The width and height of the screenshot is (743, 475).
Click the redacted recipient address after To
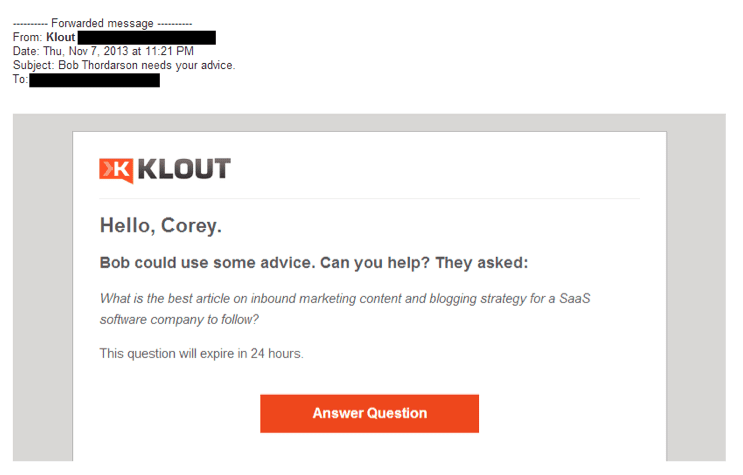[x=94, y=79]
